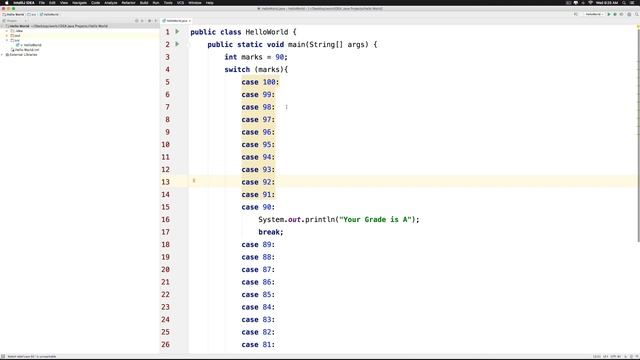
Task: Expand the .idea folder in project tree
Action: (7, 31)
